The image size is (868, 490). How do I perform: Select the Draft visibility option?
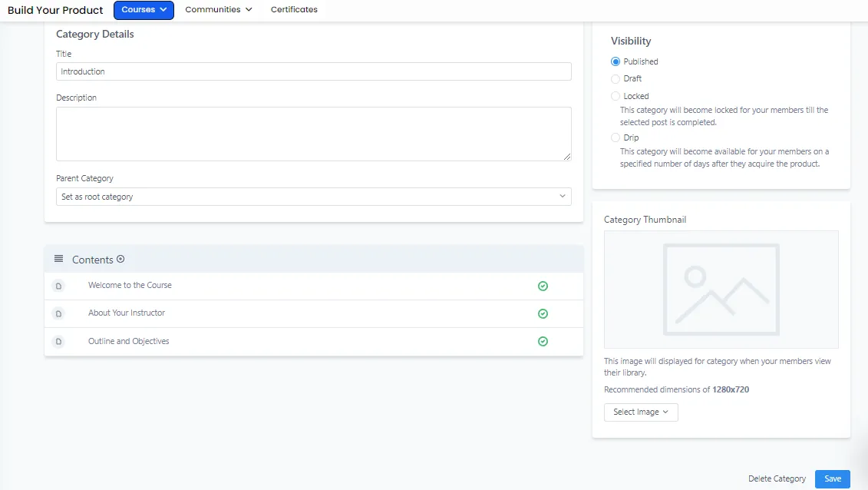pos(616,78)
